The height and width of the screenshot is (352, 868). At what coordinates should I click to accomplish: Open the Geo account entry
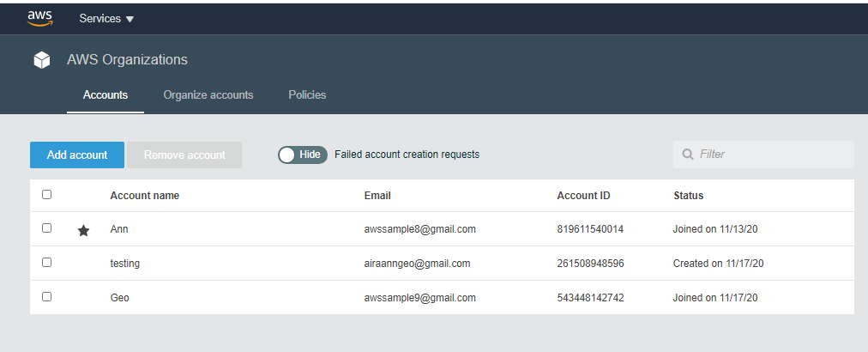click(x=120, y=298)
